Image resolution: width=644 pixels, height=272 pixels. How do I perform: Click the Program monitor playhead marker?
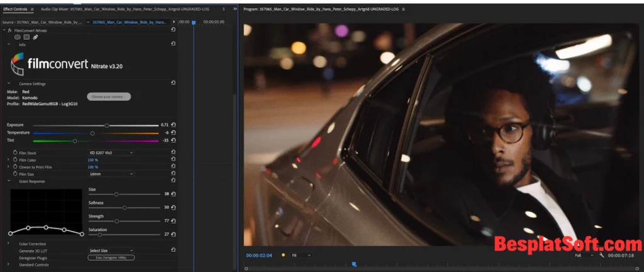pos(354,264)
